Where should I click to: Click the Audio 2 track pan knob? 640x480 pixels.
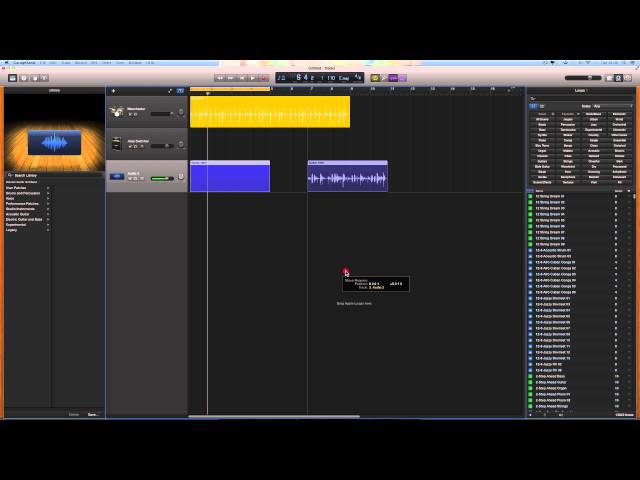[181, 176]
